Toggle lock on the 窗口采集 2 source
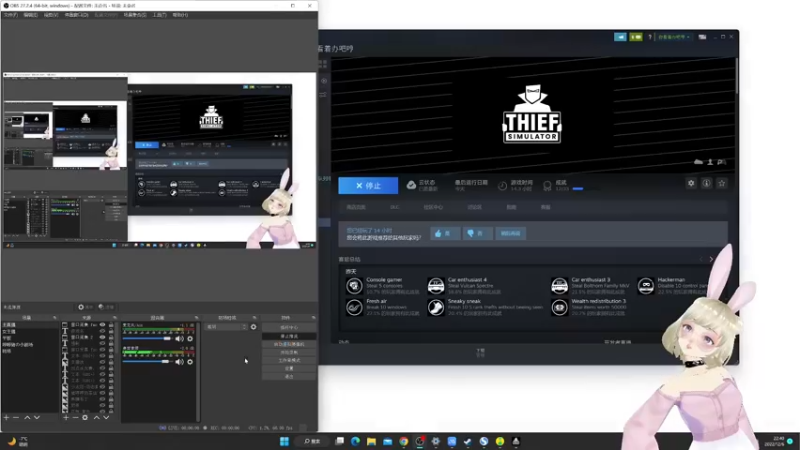The image size is (800, 450). click(x=111, y=337)
